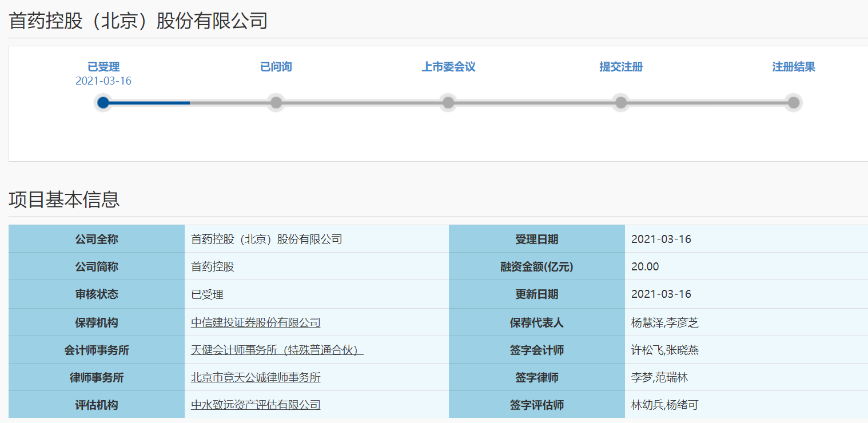The image size is (868, 423).
Task: Click the 审核状态 header cell
Action: (x=97, y=294)
